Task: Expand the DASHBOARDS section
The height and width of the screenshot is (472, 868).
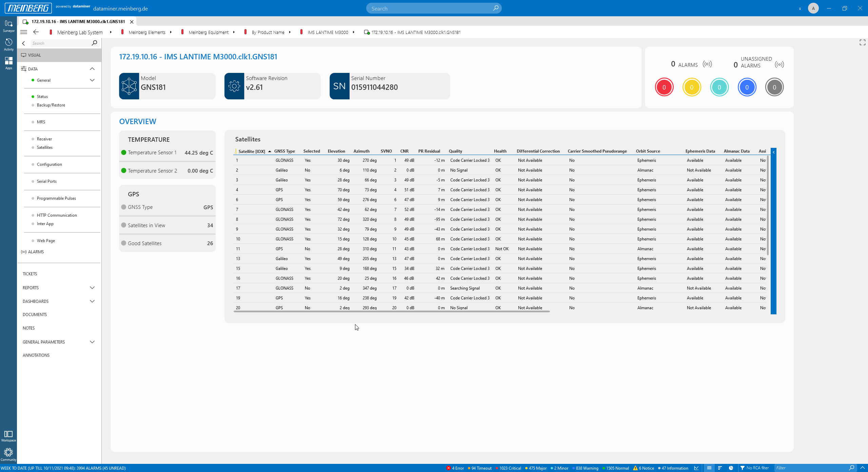Action: pyautogui.click(x=92, y=301)
